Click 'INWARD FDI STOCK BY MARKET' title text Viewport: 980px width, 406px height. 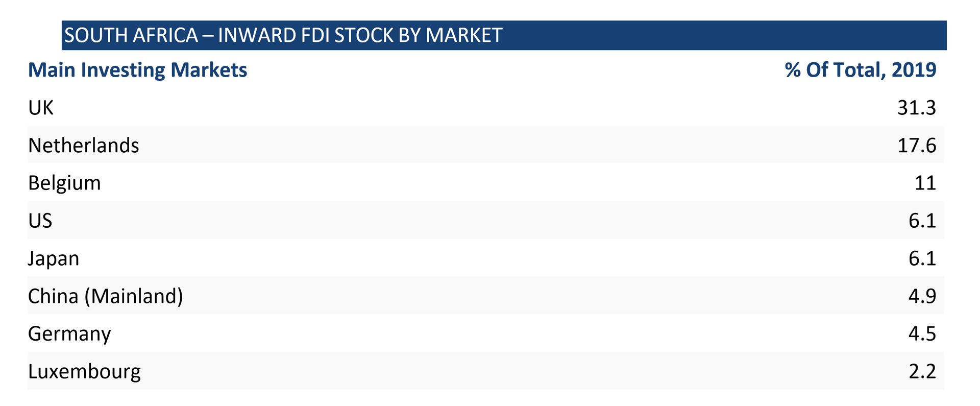360,35
